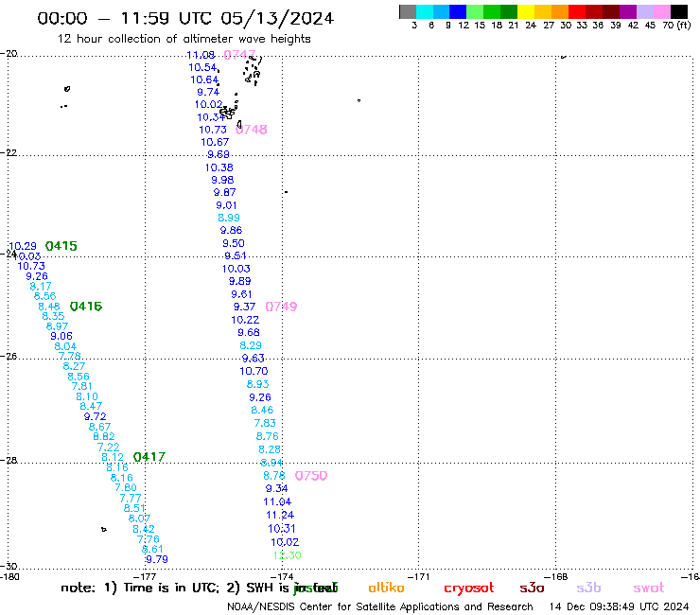This screenshot has width=700, height=615.
Task: Click the yellow swatch in the wave height legend
Action: coord(526,11)
